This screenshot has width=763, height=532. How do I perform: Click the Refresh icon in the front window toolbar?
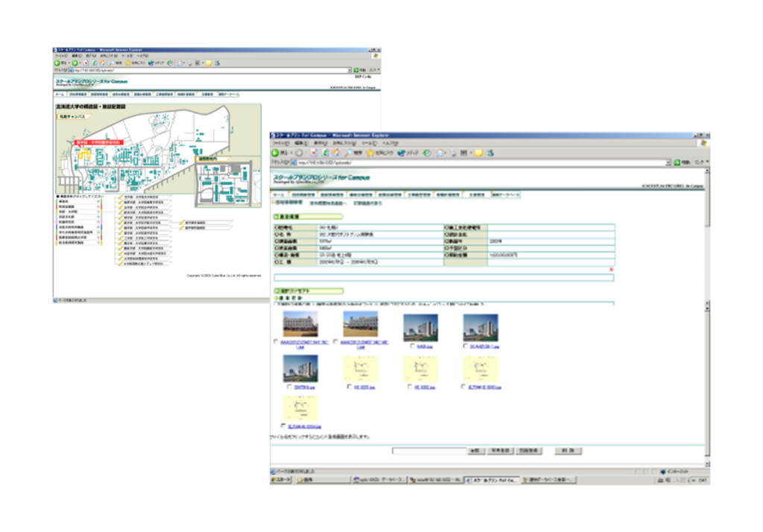click(x=325, y=153)
